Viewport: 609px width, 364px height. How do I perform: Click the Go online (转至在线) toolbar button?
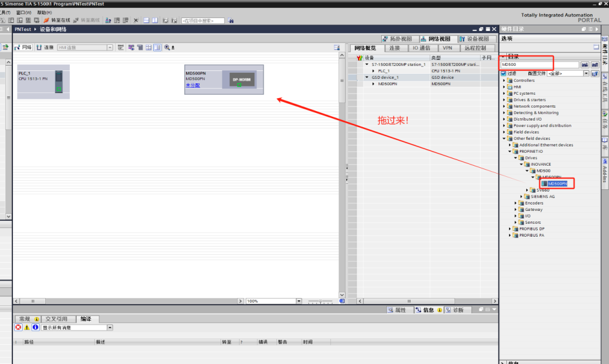point(57,20)
